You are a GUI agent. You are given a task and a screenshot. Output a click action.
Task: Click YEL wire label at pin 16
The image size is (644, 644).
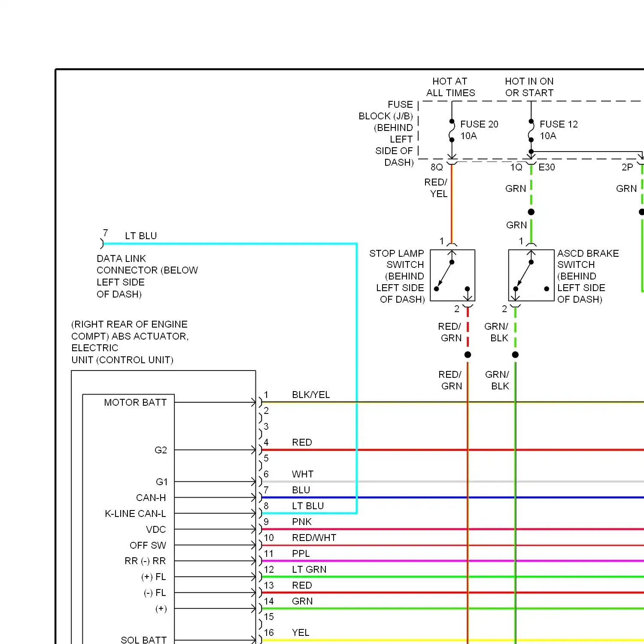(301, 633)
